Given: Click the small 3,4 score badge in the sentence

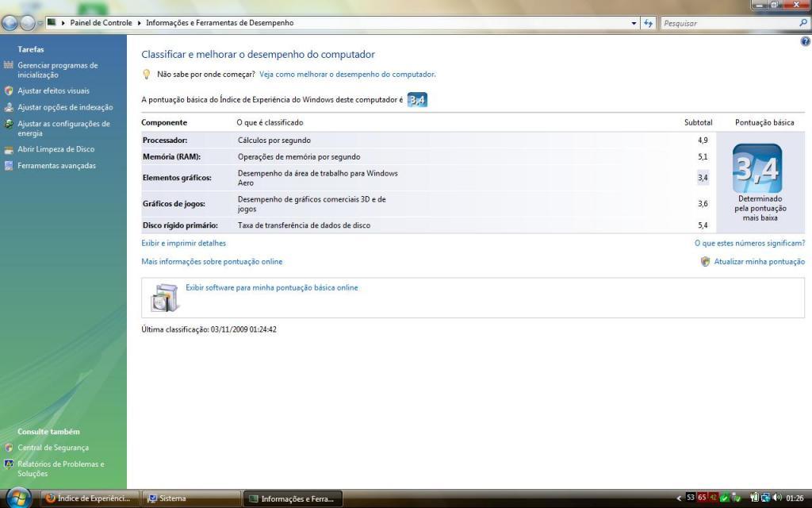Looking at the screenshot, I should [x=417, y=99].
